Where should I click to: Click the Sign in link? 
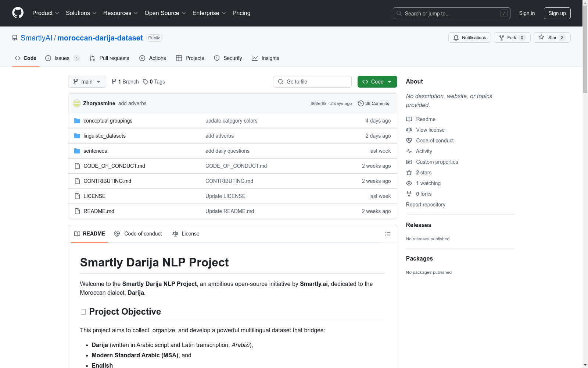(x=527, y=13)
